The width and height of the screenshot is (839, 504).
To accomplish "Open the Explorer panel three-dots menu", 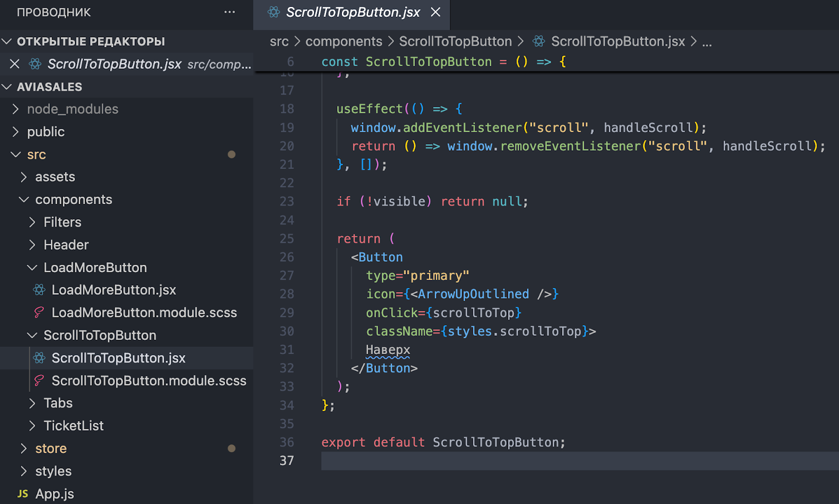I will pyautogui.click(x=230, y=12).
